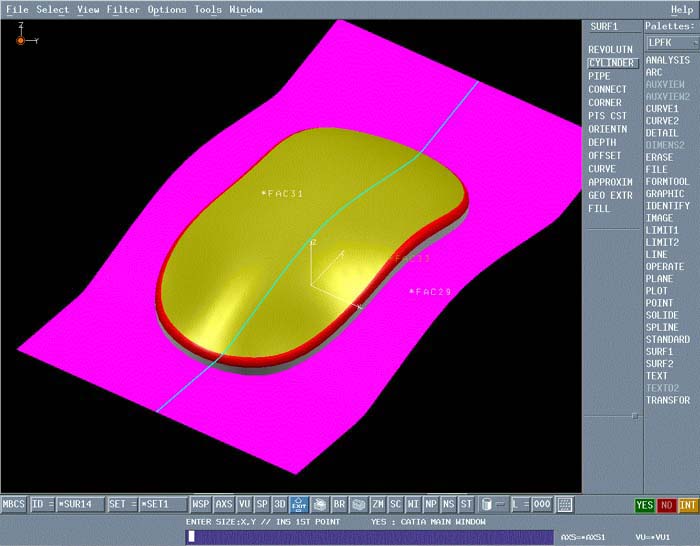Viewport: 700px width, 546px height.
Task: Click the BR toolbar button
Action: [339, 505]
